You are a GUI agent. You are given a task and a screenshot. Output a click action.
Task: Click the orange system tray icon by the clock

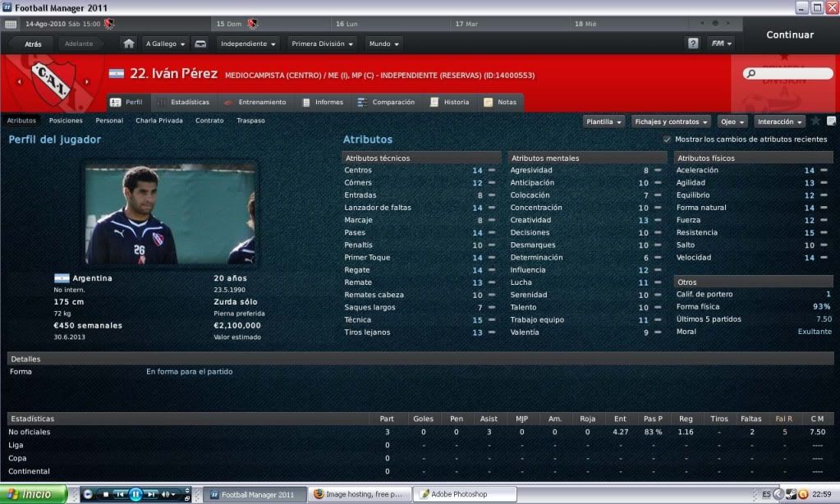click(803, 494)
